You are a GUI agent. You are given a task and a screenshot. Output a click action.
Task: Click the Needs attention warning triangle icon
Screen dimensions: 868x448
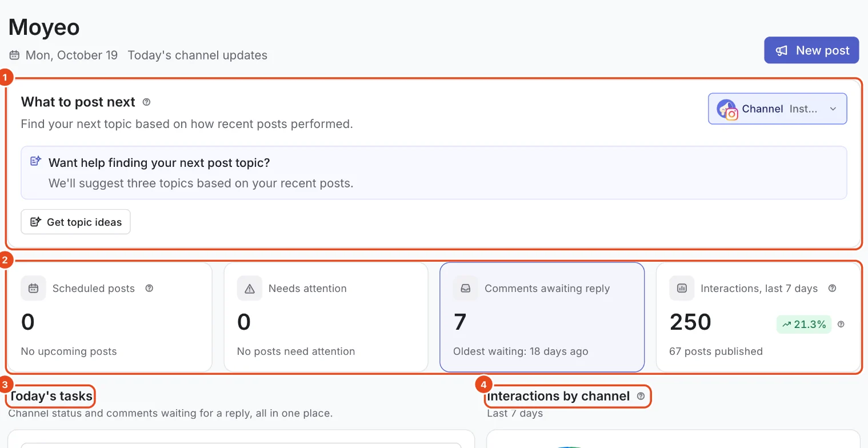[249, 289]
